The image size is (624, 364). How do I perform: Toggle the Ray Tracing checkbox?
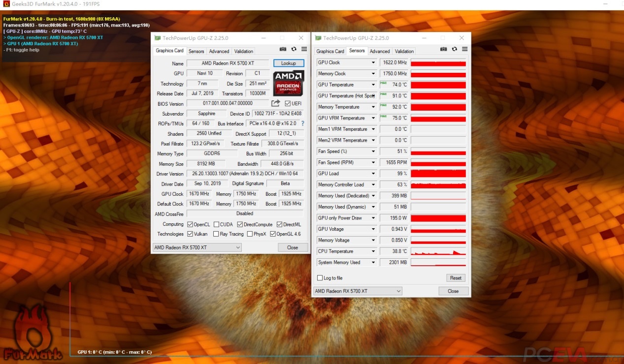click(216, 234)
